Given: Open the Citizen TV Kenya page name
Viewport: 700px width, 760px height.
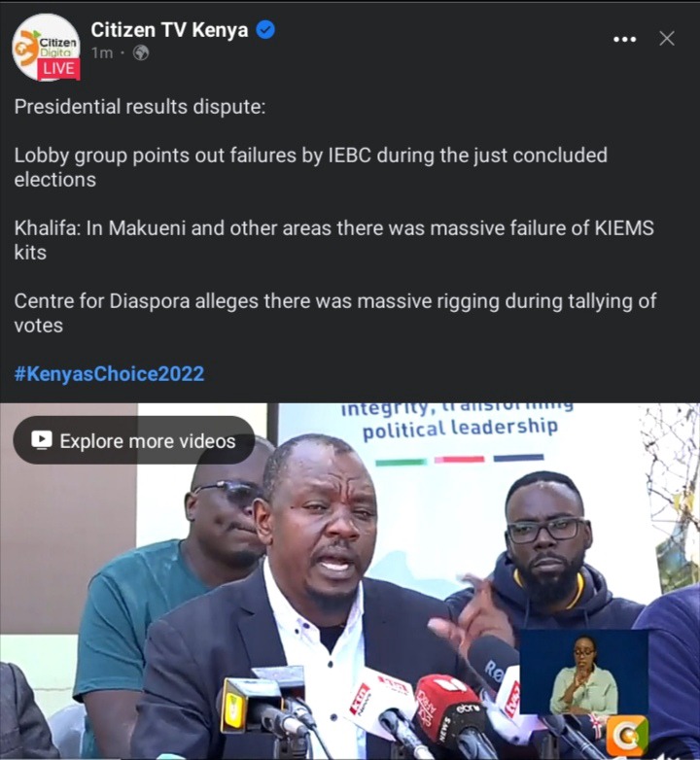Looking at the screenshot, I should point(169,30).
